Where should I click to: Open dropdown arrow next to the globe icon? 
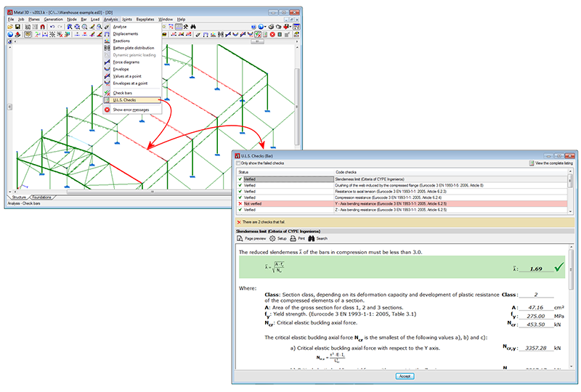tap(265, 27)
